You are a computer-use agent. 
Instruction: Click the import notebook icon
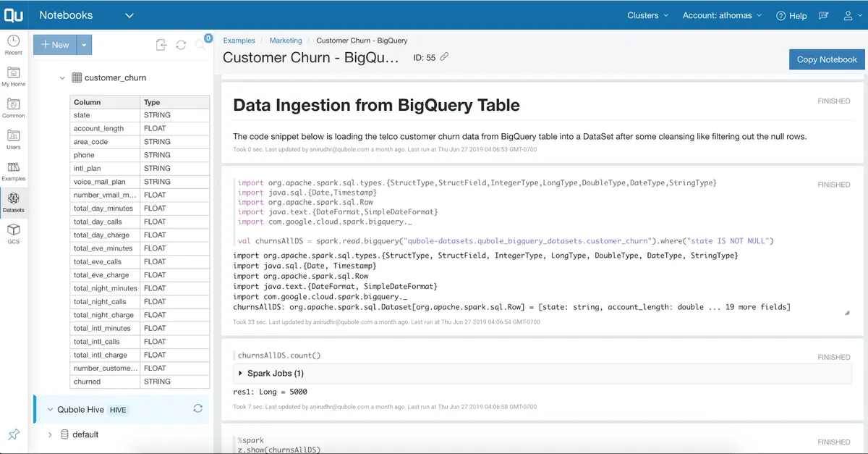(x=161, y=45)
